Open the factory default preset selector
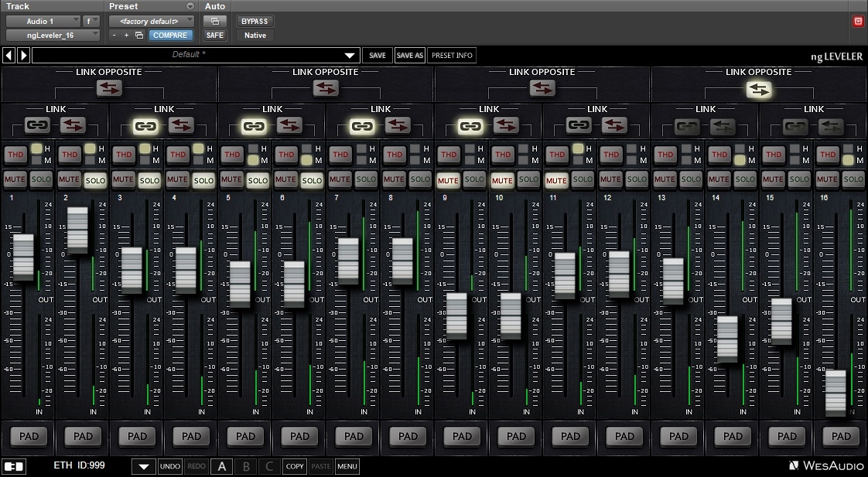 152,21
